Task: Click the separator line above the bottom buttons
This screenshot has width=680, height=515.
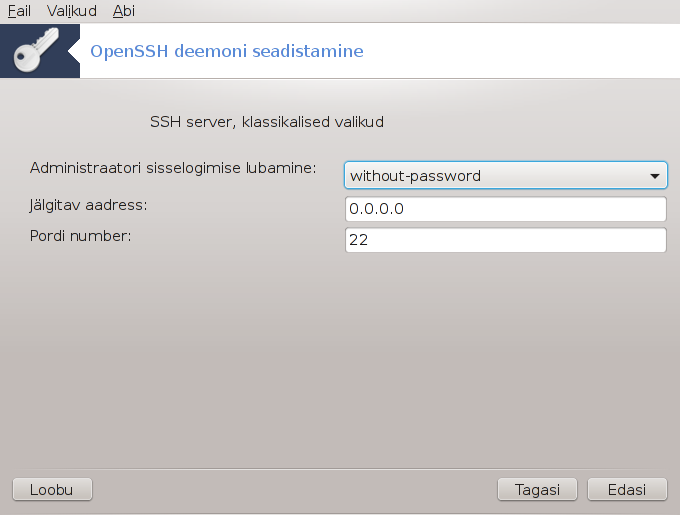Action: point(340,469)
